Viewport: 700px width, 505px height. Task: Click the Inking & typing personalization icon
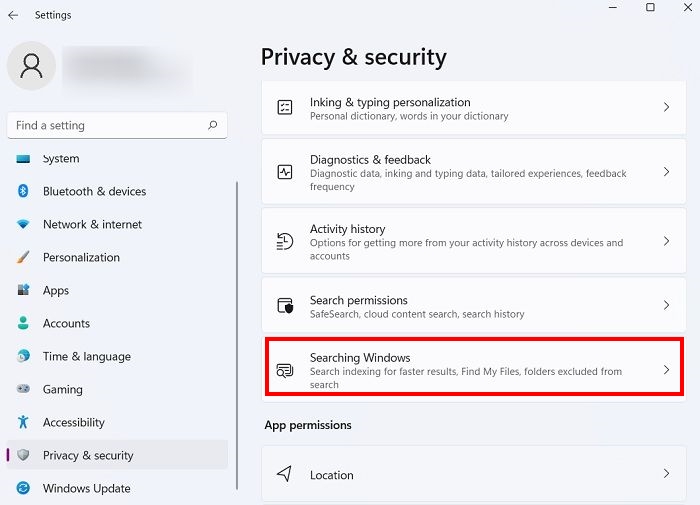285,108
